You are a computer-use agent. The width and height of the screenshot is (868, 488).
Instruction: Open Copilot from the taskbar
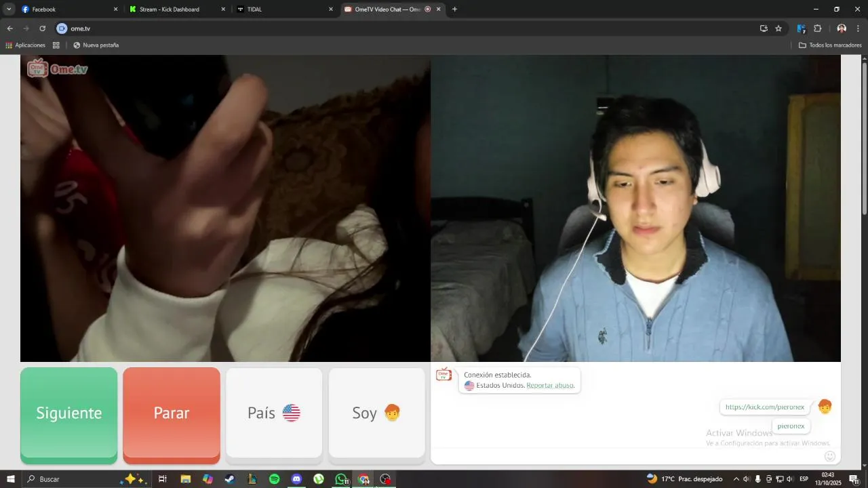(x=208, y=479)
